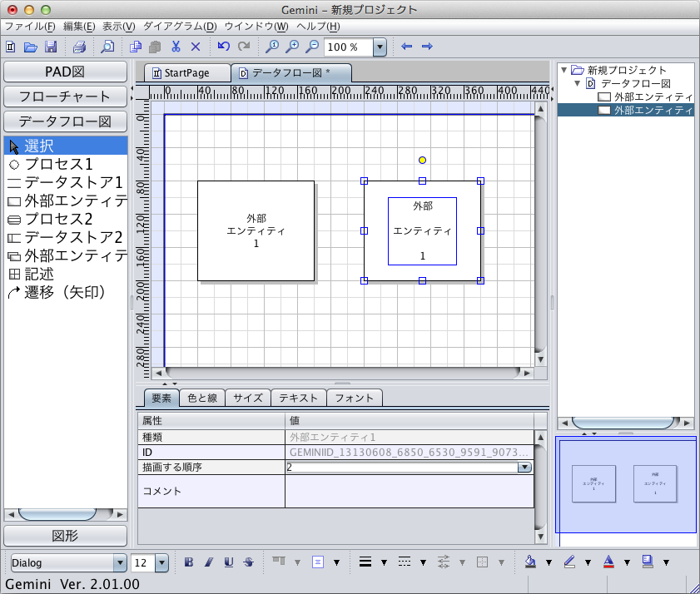Open a project with the folder icon
The width and height of the screenshot is (700, 594).
(x=30, y=47)
